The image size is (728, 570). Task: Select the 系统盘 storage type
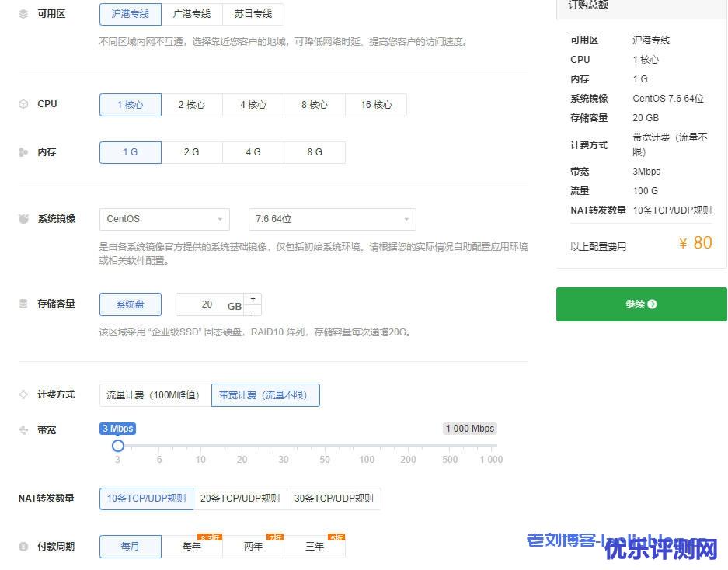tap(131, 304)
